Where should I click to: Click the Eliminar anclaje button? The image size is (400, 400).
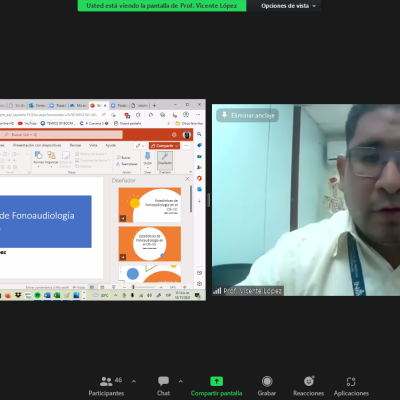click(x=248, y=115)
